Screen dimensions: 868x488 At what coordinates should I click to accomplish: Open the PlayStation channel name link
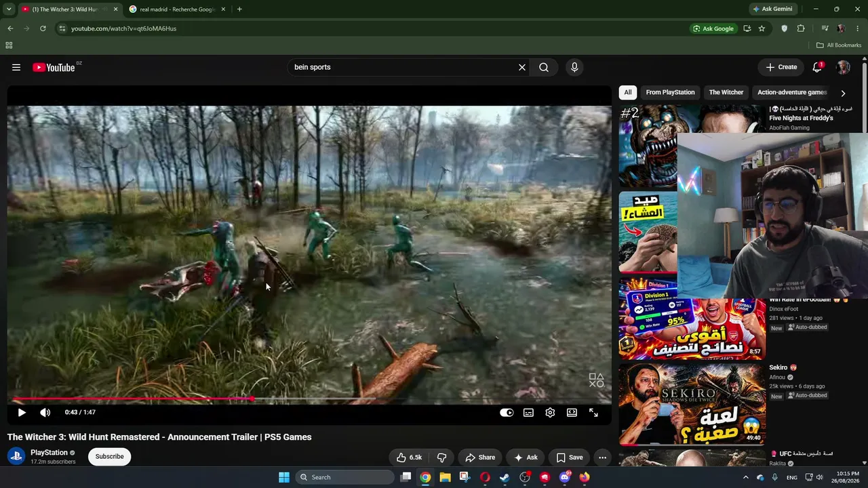pyautogui.click(x=49, y=453)
